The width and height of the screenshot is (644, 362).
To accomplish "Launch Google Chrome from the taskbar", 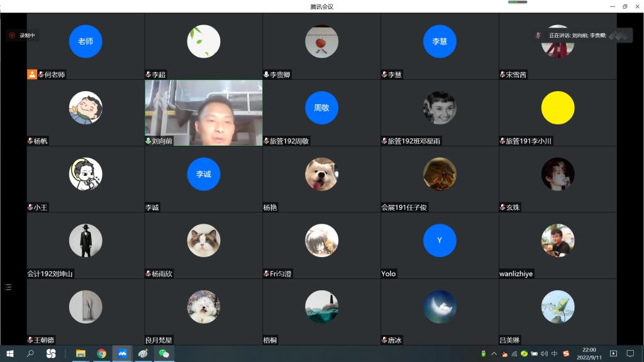I will [101, 354].
